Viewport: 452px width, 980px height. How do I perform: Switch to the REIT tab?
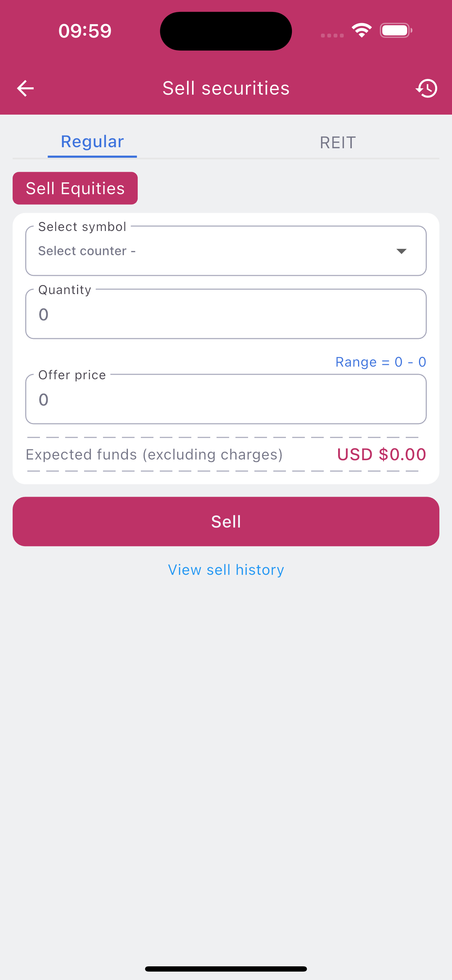338,143
